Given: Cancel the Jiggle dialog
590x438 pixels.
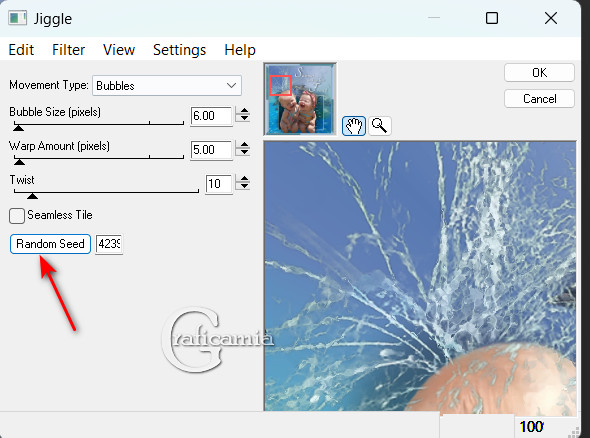Looking at the screenshot, I should 539,99.
